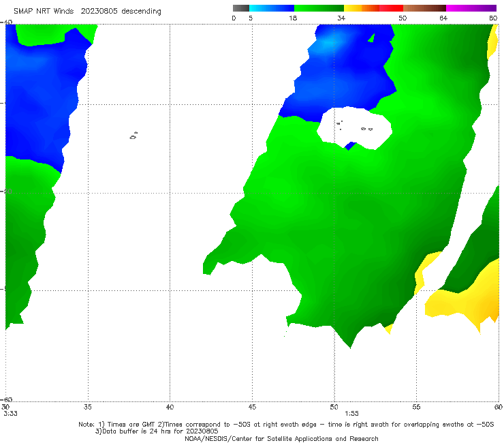Click the 'Note: 1) Times are GMT' line
504x443 pixels.
point(286,425)
